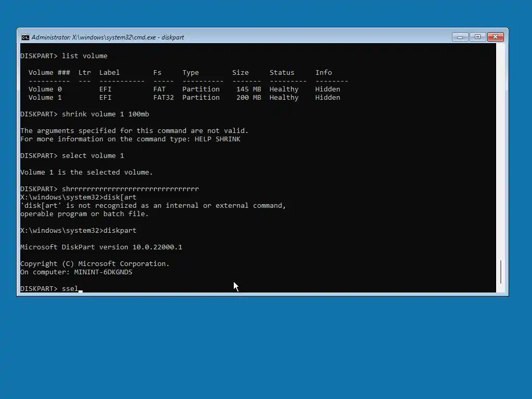Click 'operable program or batch file.' line

(x=85, y=214)
